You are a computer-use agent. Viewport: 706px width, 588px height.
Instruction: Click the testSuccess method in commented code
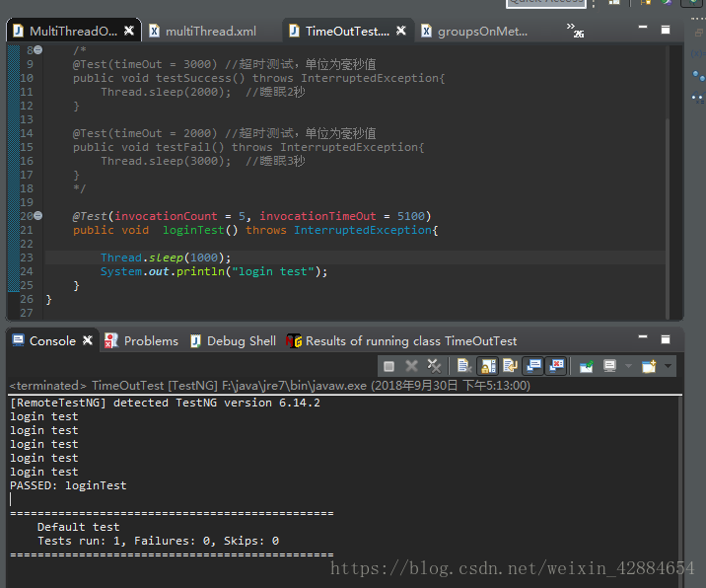[200, 78]
